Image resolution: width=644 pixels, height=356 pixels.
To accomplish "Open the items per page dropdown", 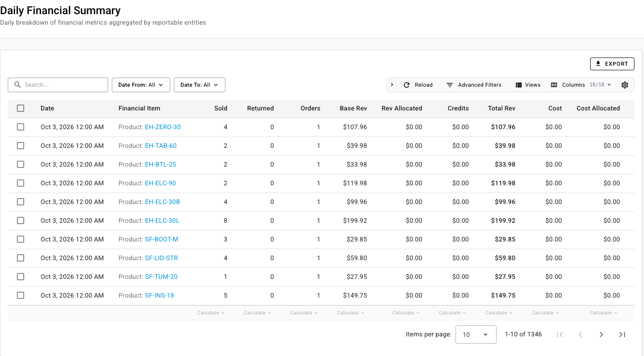I will coord(476,335).
